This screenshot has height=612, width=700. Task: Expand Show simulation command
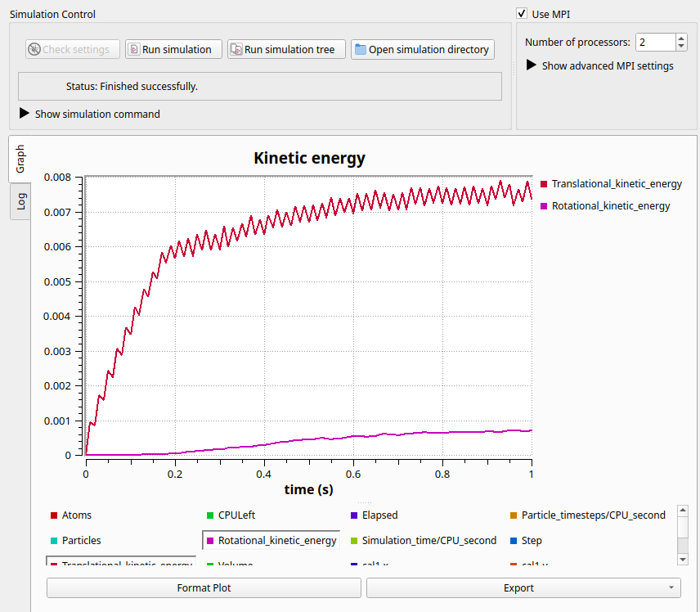point(90,114)
